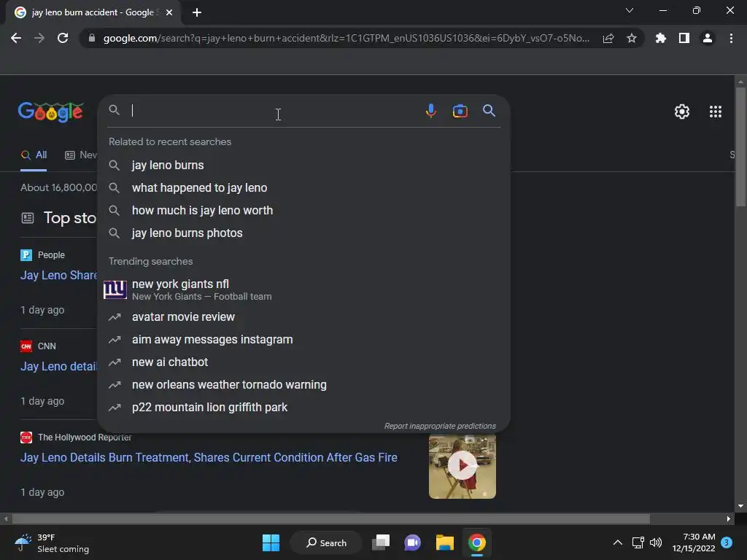This screenshot has width=747, height=560.
Task: View site security lock icon
Action: click(92, 38)
